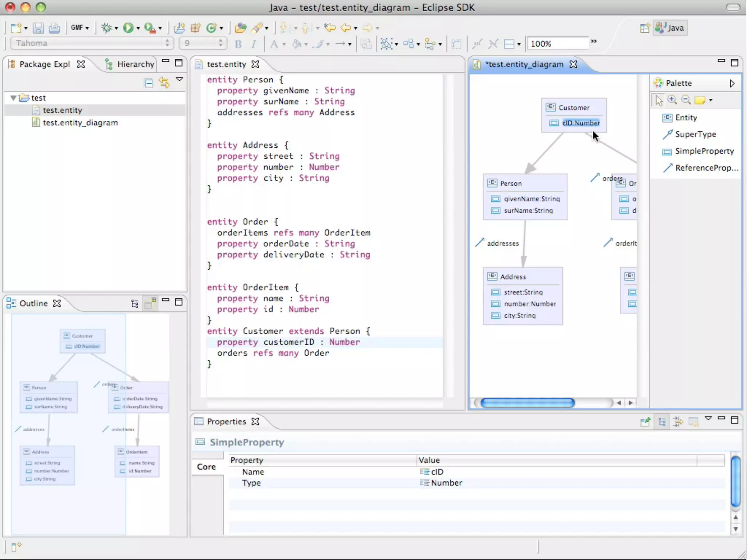Activate the test.entity editor tab
The height and width of the screenshot is (560, 747).
tap(226, 64)
